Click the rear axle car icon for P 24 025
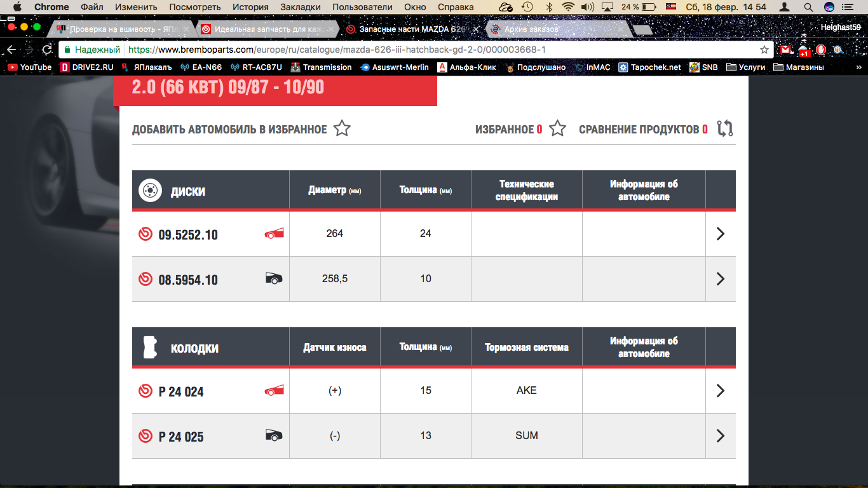868x488 pixels. tap(274, 435)
